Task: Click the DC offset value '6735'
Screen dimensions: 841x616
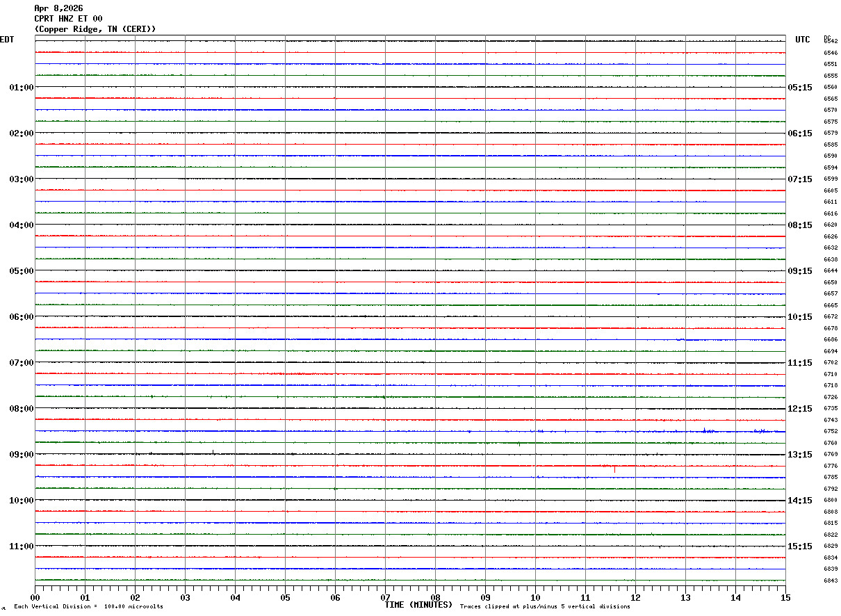Action: (831, 409)
